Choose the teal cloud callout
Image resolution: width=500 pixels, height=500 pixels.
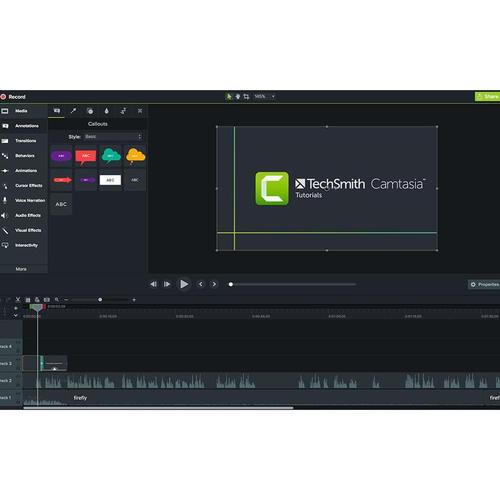point(110,156)
